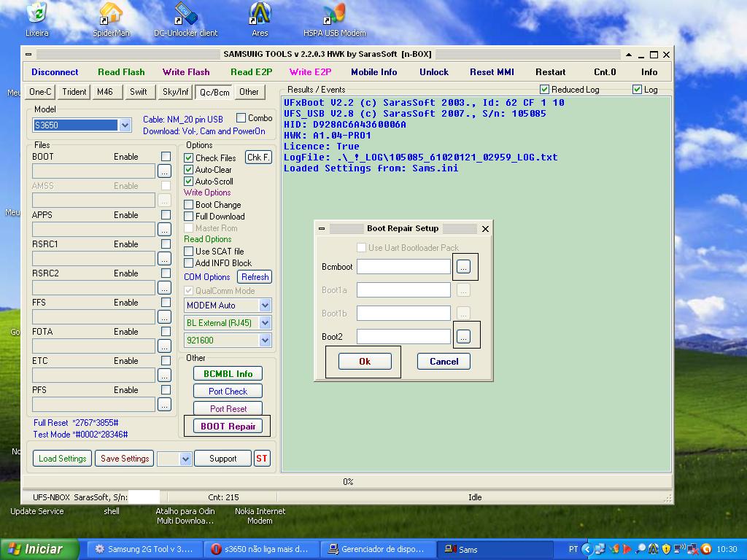
Task: Toggle the Combo checkbox
Action: coord(241,117)
